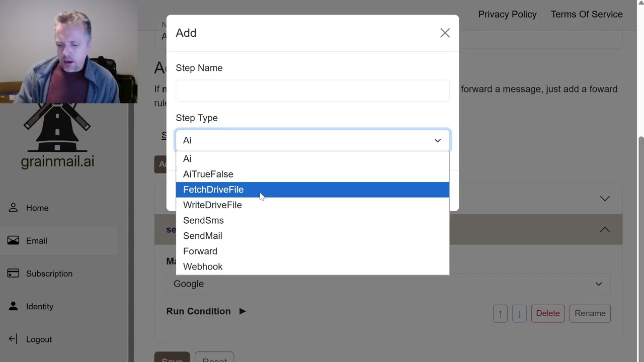Expand the collapsed step section chevron
This screenshot has width=644, height=362.
pyautogui.click(x=605, y=199)
